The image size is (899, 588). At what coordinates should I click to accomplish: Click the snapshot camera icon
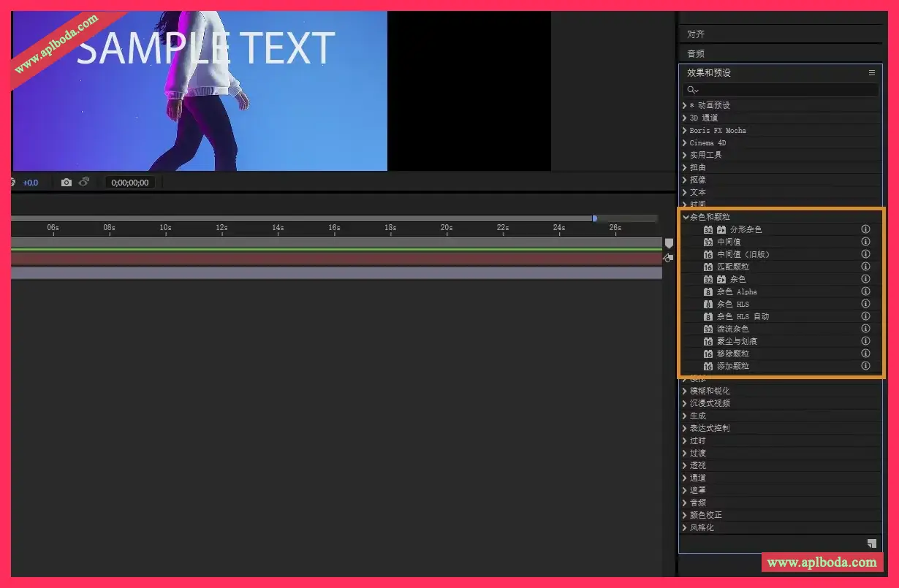click(67, 183)
